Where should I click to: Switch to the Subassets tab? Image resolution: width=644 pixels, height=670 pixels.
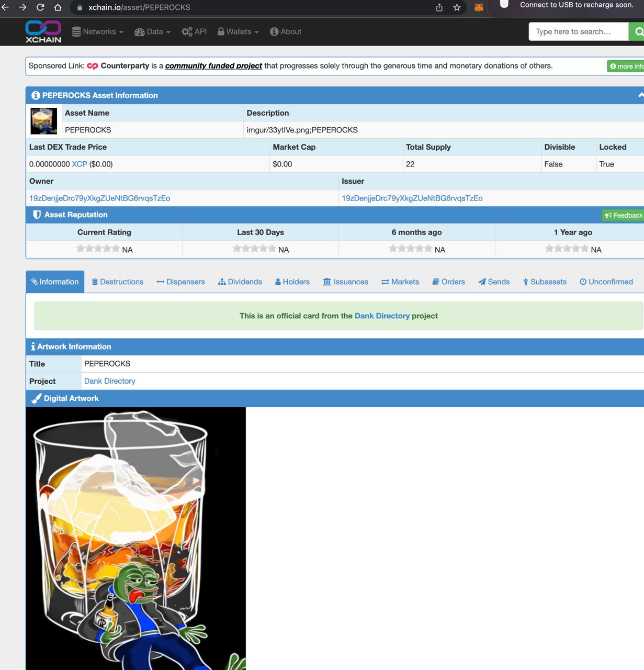[x=545, y=282]
